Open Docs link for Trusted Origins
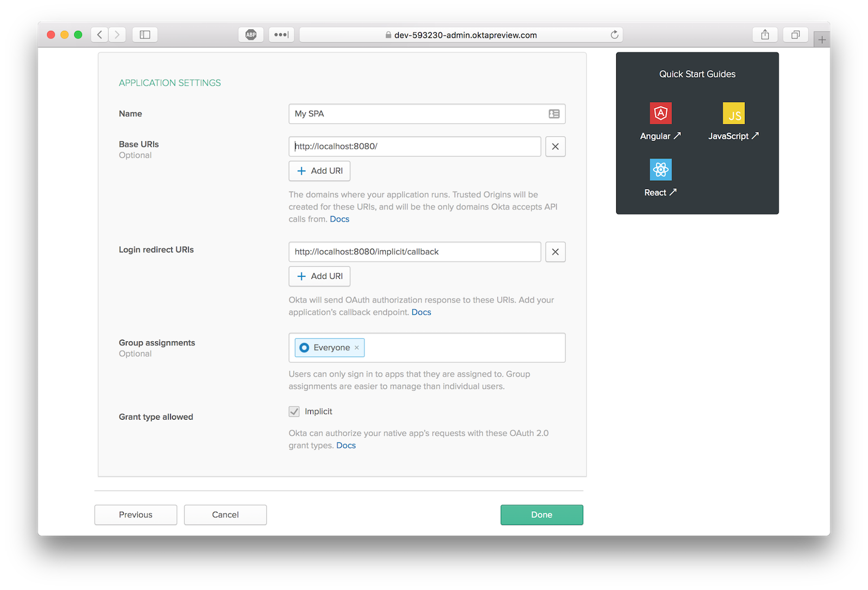The image size is (868, 590). (x=340, y=219)
